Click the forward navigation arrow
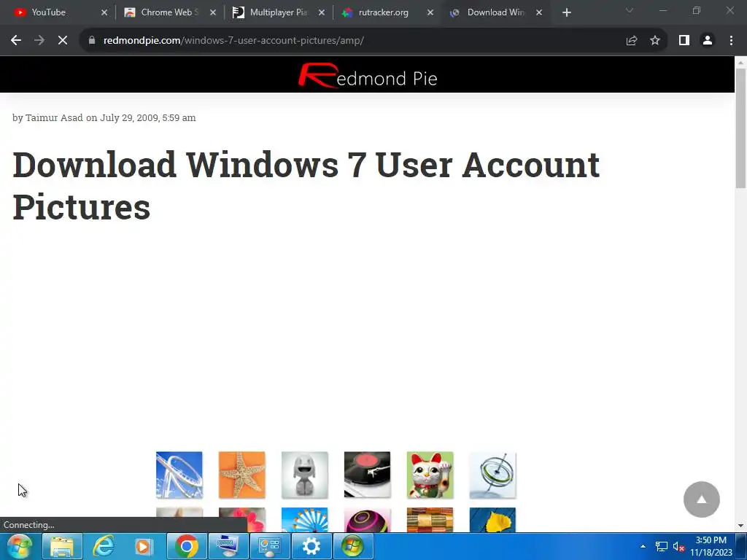 click(39, 41)
